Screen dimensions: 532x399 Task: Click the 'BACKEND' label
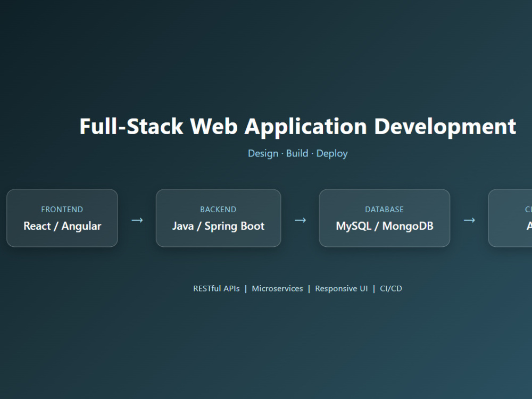(218, 209)
